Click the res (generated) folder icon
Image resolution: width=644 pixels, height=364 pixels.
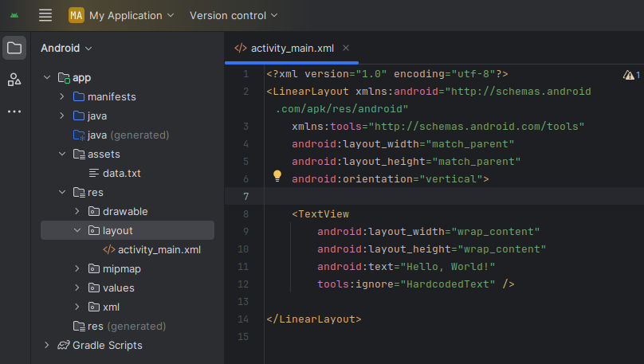[x=79, y=327]
